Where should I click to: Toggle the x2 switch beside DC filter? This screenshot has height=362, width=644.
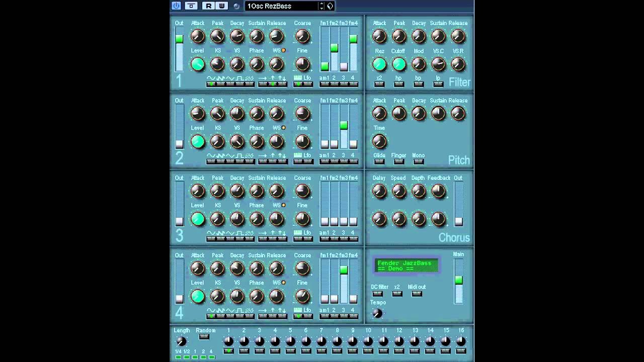pos(397,294)
